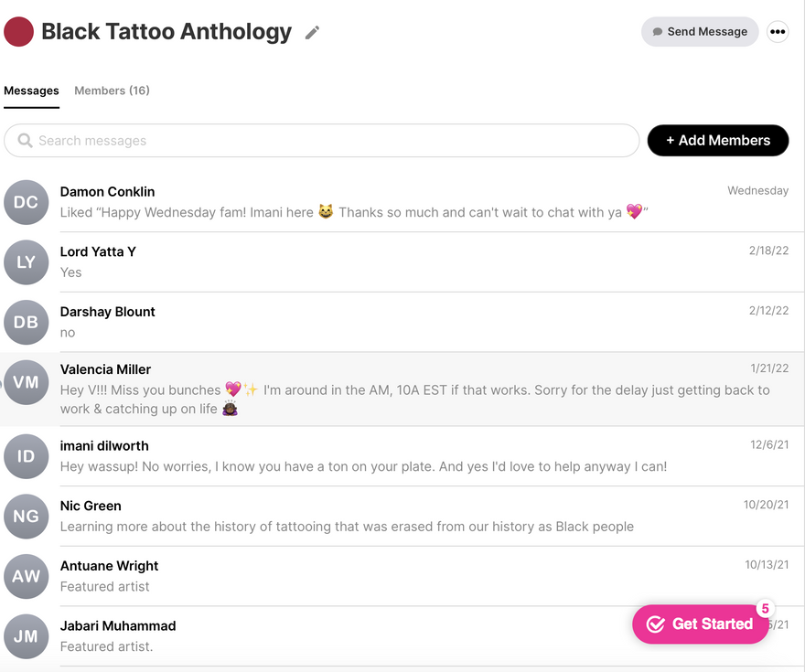Viewport: 805px width, 672px height.
Task: Open Nic Green's tattooing history message
Action: tap(347, 527)
